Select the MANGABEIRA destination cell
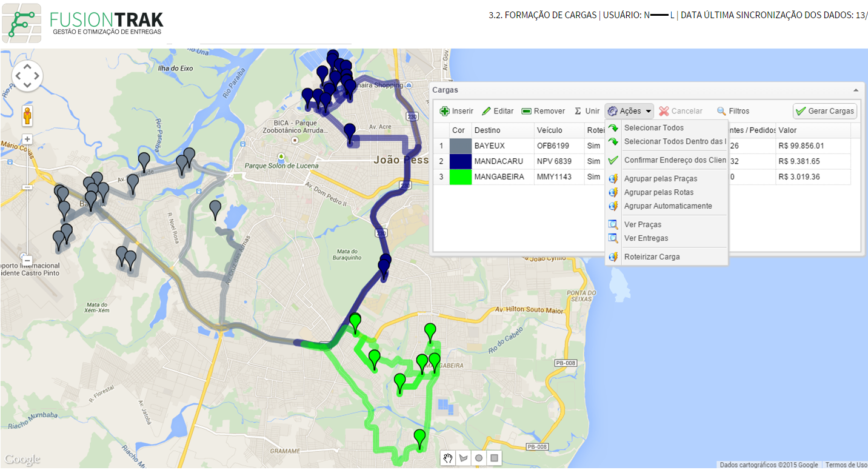The width and height of the screenshot is (868, 470). pyautogui.click(x=502, y=177)
